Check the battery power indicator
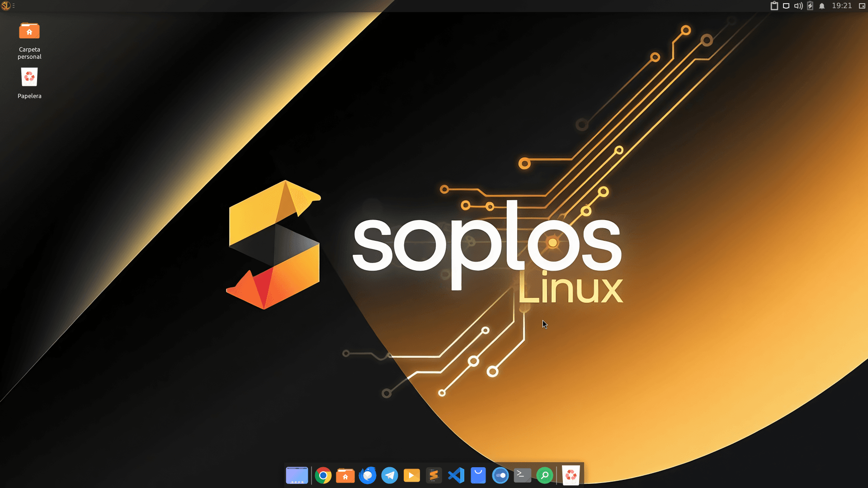 [x=810, y=6]
